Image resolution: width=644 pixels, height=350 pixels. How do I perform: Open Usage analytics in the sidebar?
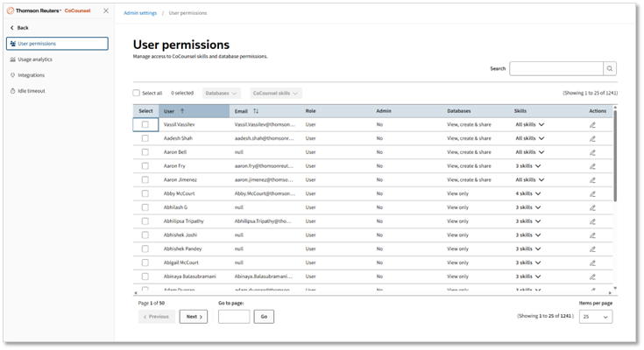pyautogui.click(x=35, y=59)
